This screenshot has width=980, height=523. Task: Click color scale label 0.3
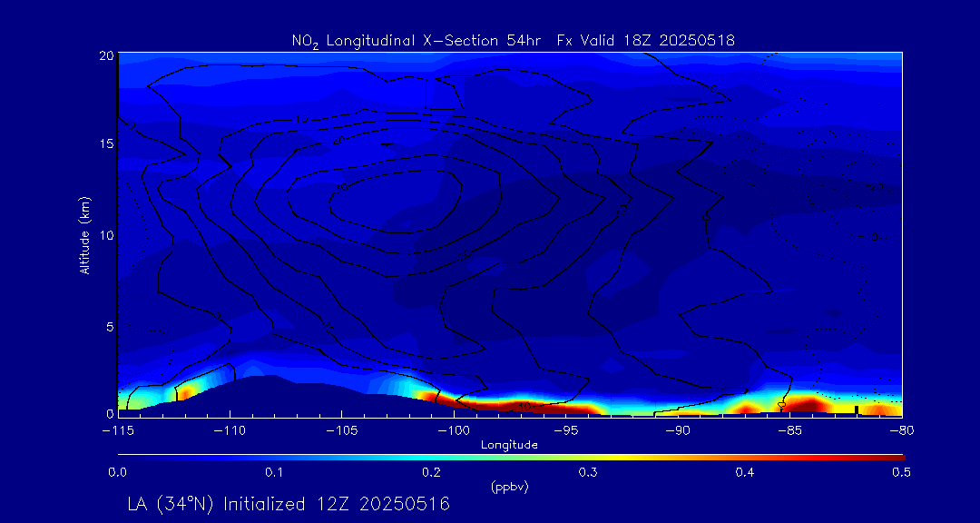(588, 472)
